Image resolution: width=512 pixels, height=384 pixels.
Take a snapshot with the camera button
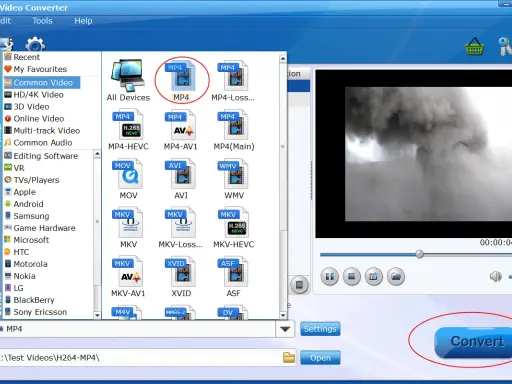(374, 276)
